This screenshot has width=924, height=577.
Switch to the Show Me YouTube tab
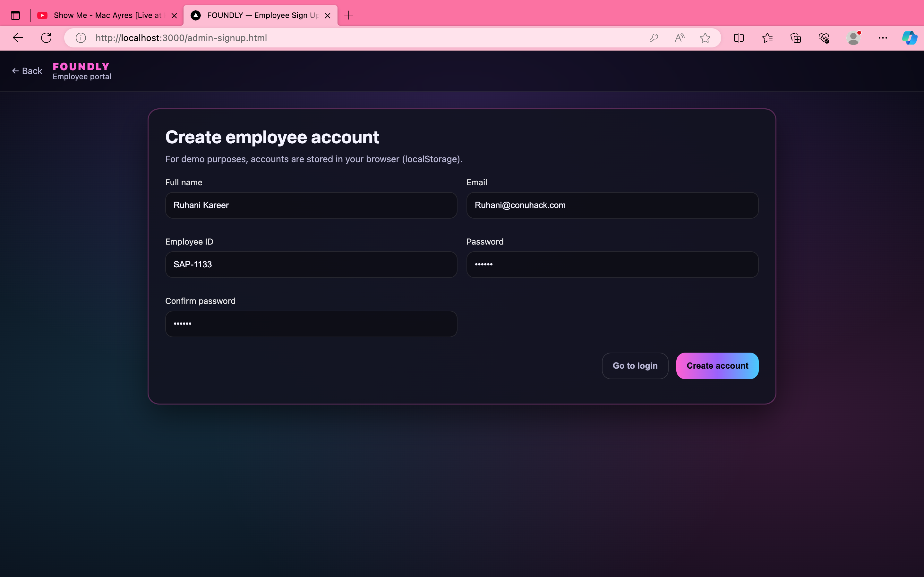103,15
